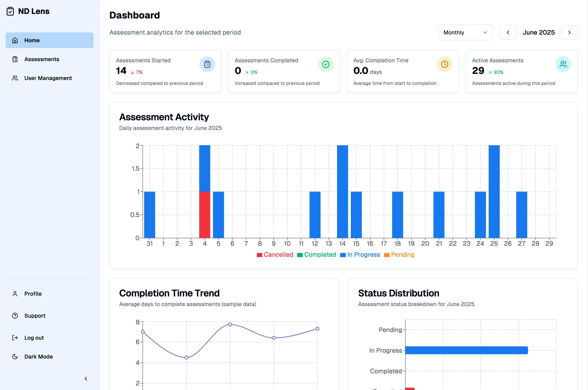Screen dimensions: 588x390
Task: Advance to July using the next arrow button
Action: pyautogui.click(x=569, y=32)
